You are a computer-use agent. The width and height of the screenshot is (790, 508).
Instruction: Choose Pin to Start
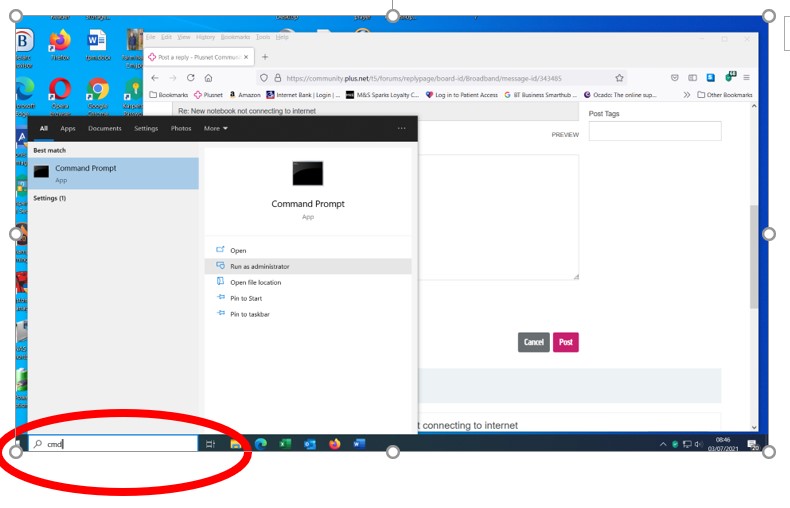point(308,298)
